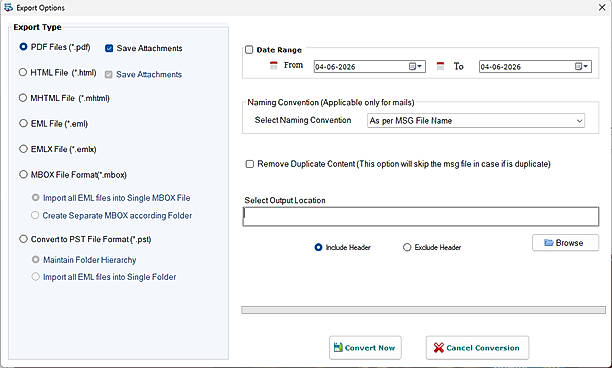Image resolution: width=612 pixels, height=368 pixels.
Task: Click the Cancel Conversion button
Action: (x=477, y=347)
